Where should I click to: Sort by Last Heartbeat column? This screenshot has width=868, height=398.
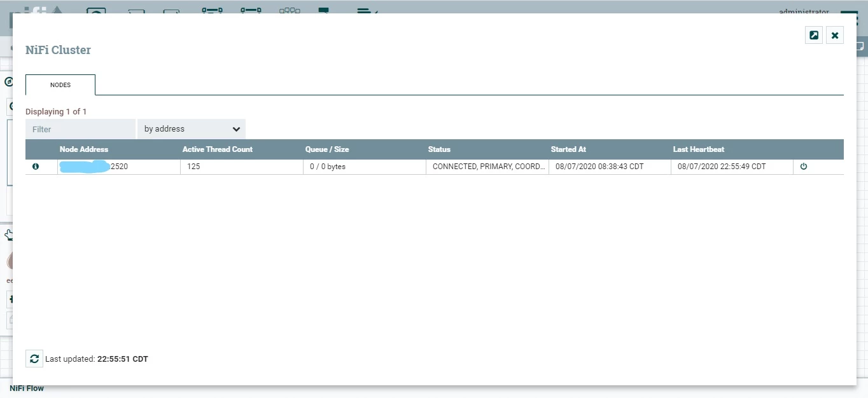pyautogui.click(x=699, y=149)
